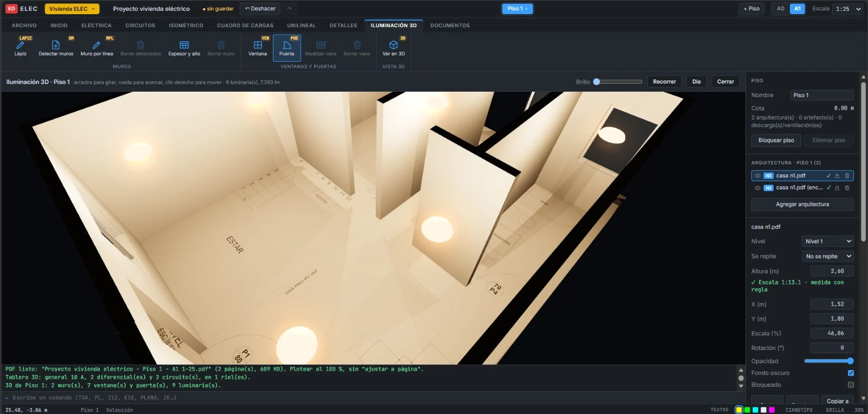Go to the CUADRO DE CARGAS tab
The image size is (868, 414).
point(245,26)
